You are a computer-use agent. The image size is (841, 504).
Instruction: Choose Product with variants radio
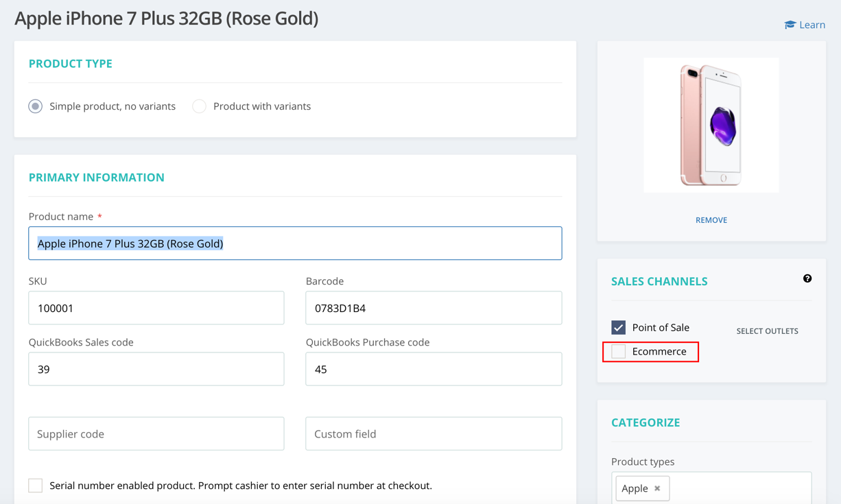pos(199,106)
